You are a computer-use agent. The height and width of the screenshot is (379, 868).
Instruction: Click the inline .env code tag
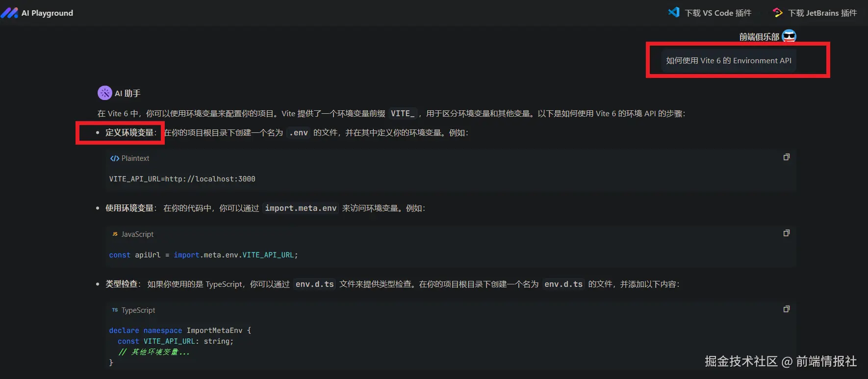pyautogui.click(x=298, y=132)
